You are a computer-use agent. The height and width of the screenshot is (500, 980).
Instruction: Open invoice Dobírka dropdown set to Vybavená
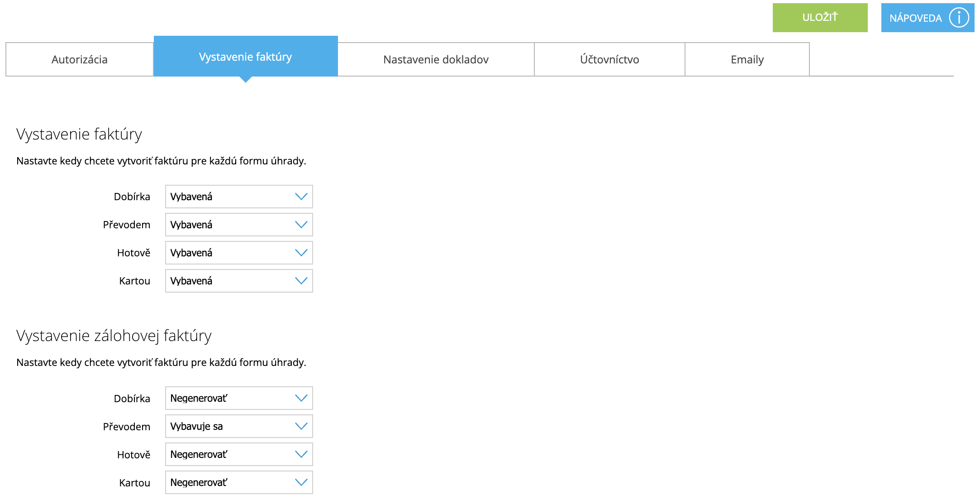[x=239, y=197]
